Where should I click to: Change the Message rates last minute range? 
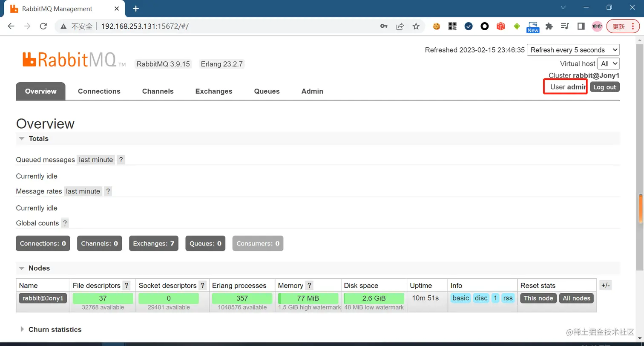(83, 191)
